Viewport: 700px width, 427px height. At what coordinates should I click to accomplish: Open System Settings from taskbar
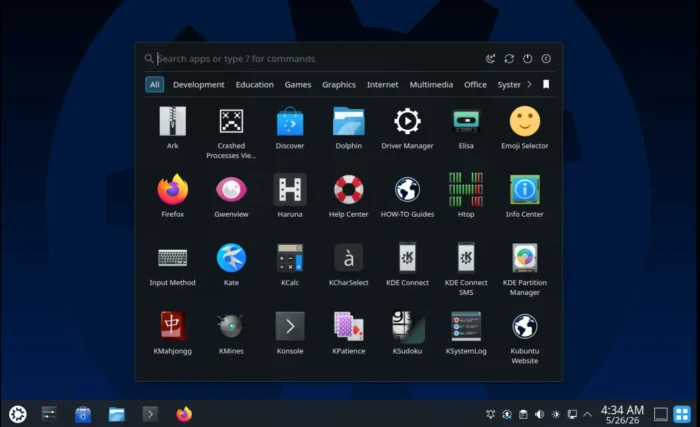pyautogui.click(x=49, y=414)
